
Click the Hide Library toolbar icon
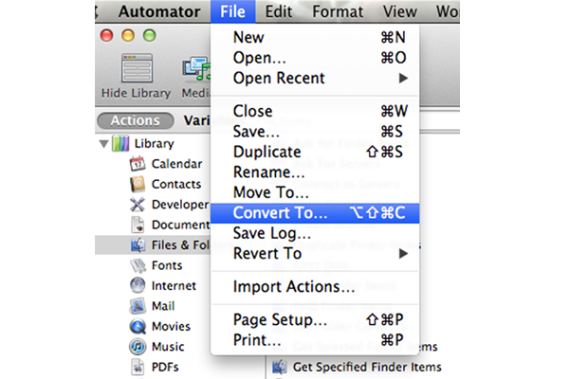tap(137, 72)
